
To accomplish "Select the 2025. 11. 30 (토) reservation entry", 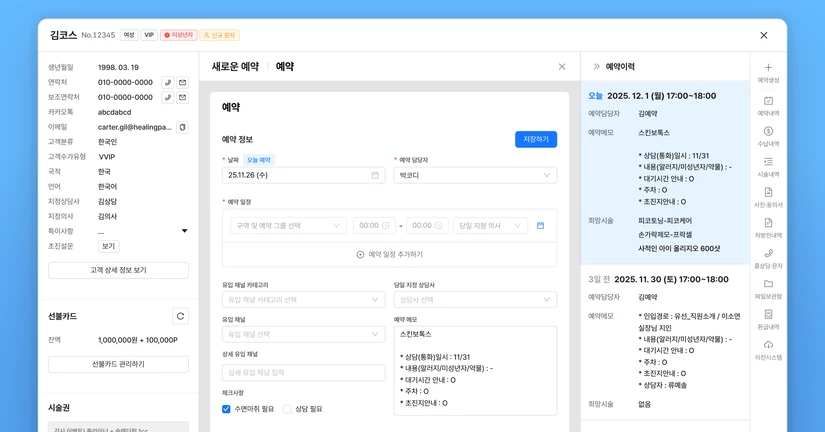I will point(665,342).
